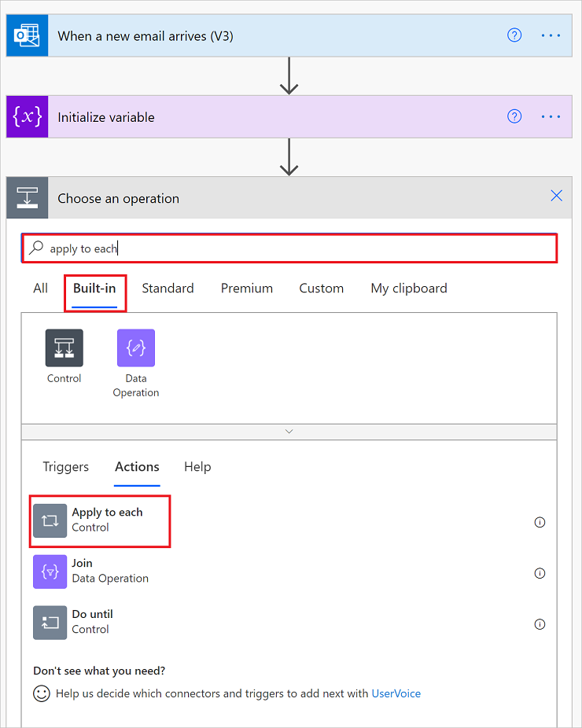Collapse the connector list with the chevron
This screenshot has height=728, width=582.
pyautogui.click(x=289, y=431)
